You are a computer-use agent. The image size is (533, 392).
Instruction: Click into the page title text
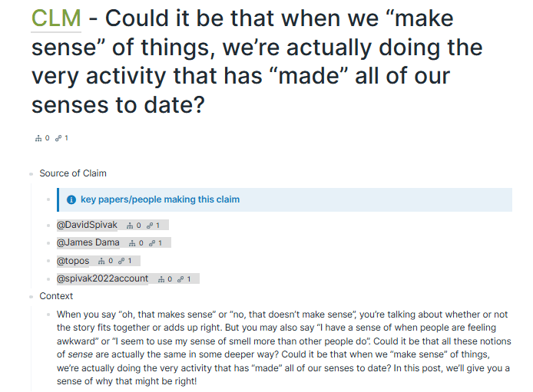coord(257,61)
